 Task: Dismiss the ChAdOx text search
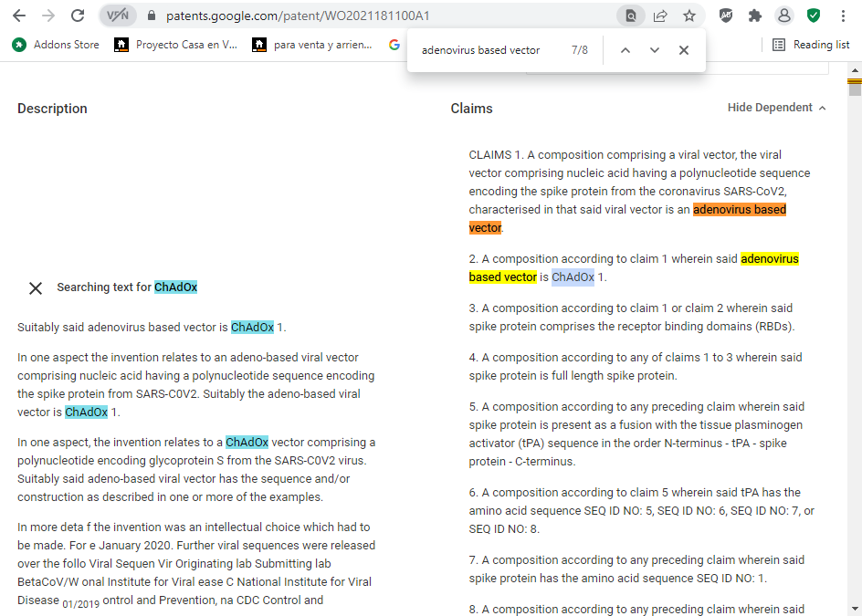[36, 287]
